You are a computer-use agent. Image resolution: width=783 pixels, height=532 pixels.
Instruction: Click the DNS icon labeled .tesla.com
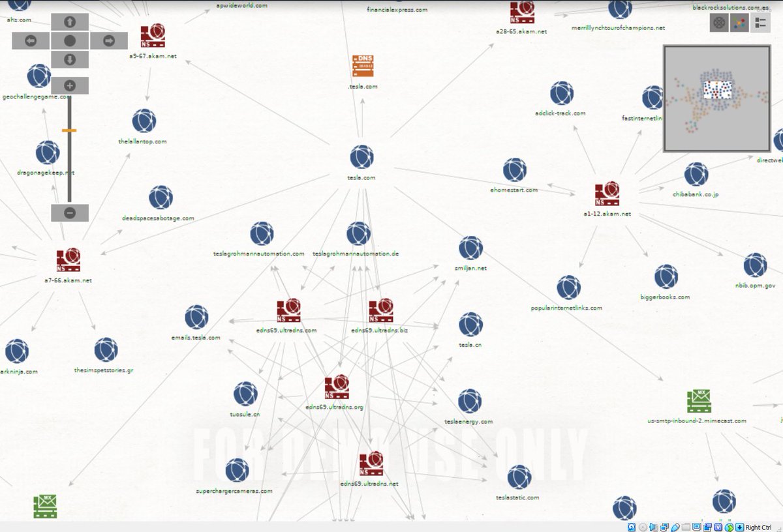coord(363,65)
